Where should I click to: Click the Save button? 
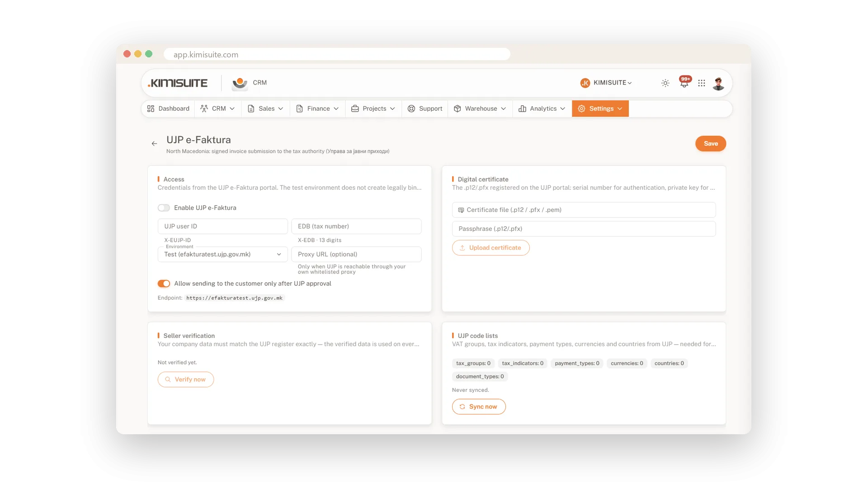tap(711, 144)
